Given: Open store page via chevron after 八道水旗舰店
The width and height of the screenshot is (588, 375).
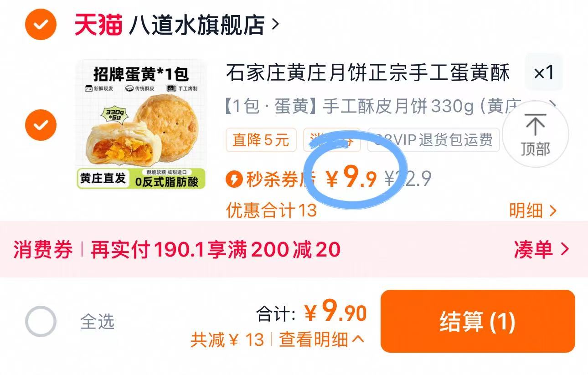Looking at the screenshot, I should 275,25.
